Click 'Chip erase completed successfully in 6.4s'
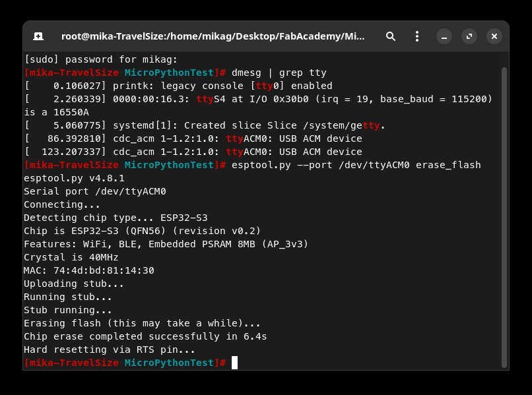Screen dimensions: 532x395 [x=145, y=336]
